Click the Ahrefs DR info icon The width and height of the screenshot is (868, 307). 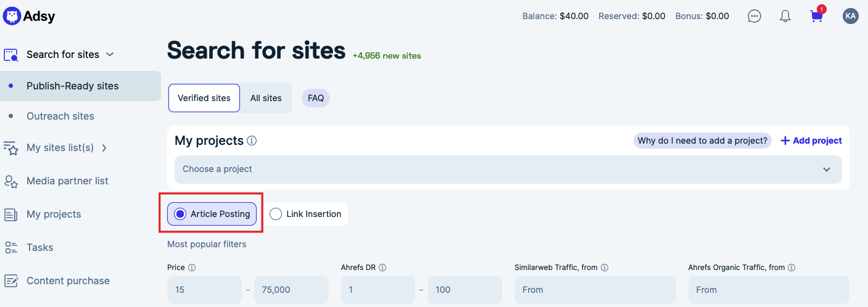[382, 268]
